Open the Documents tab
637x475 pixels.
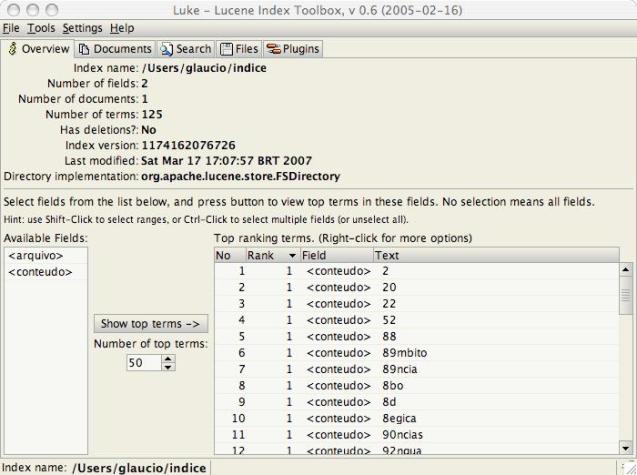115,49
